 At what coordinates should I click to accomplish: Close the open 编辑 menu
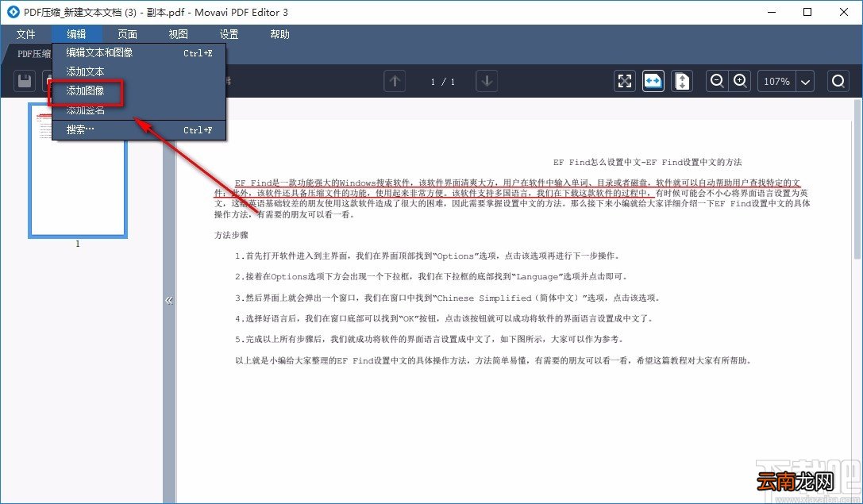(76, 34)
